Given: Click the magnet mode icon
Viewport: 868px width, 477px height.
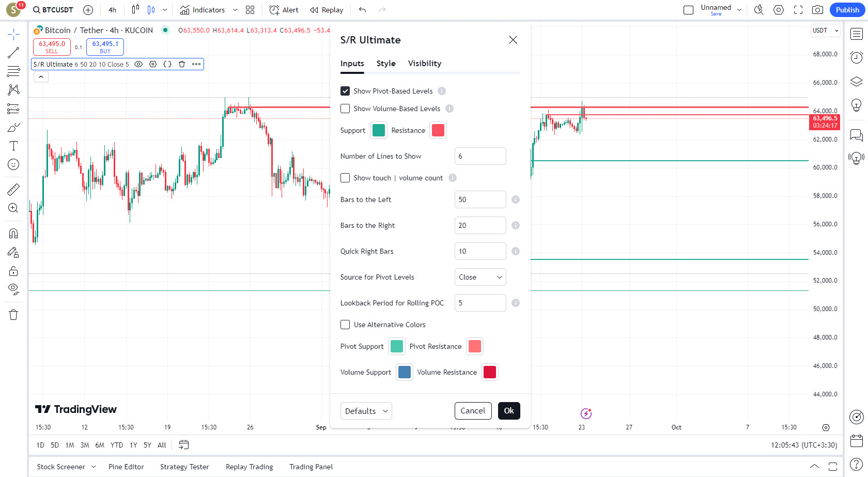Looking at the screenshot, I should (x=13, y=234).
